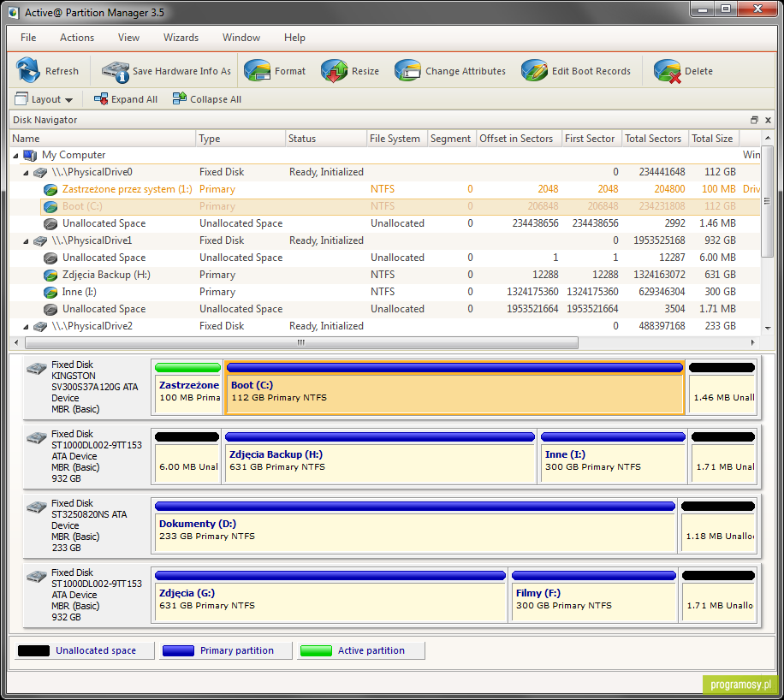Close the Disk Navigator panel
This screenshot has width=784, height=700.
768,120
